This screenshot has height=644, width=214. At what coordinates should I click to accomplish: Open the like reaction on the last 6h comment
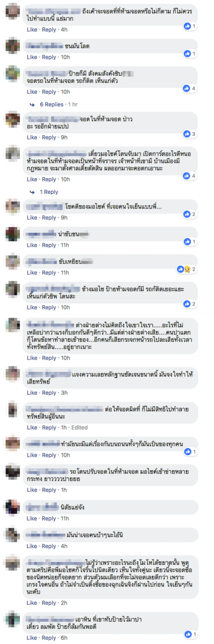[x=191, y=634]
